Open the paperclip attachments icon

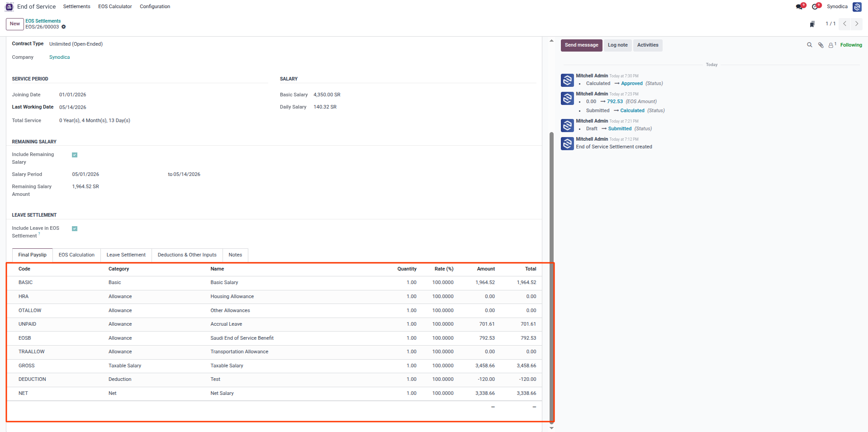click(x=821, y=45)
